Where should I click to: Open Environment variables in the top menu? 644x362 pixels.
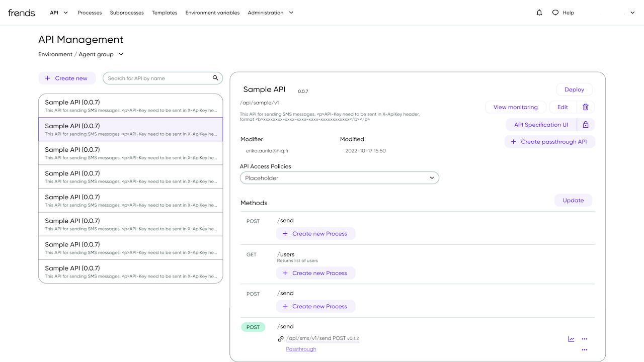tap(212, 13)
